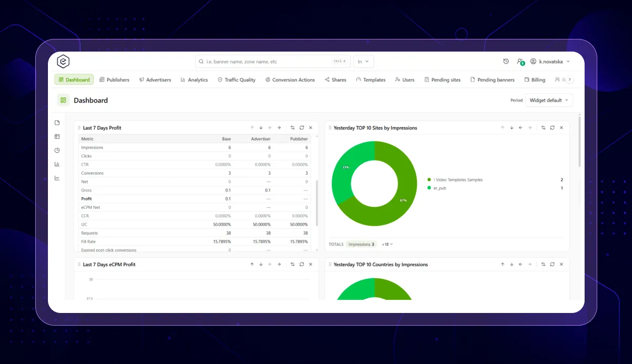Select the line chart icon in sidebar
This screenshot has width=632, height=364.
57,178
